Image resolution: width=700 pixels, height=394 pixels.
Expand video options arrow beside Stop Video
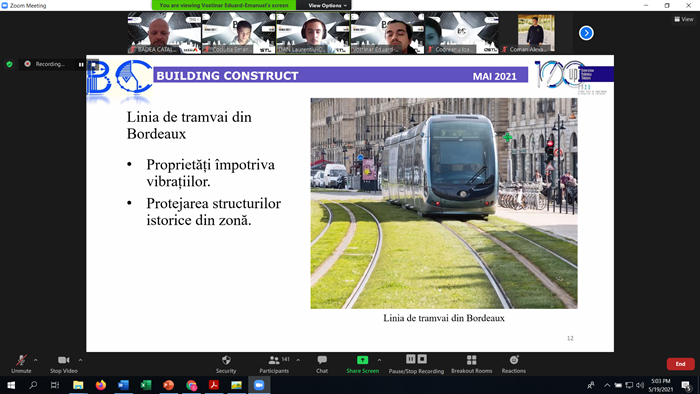80,360
